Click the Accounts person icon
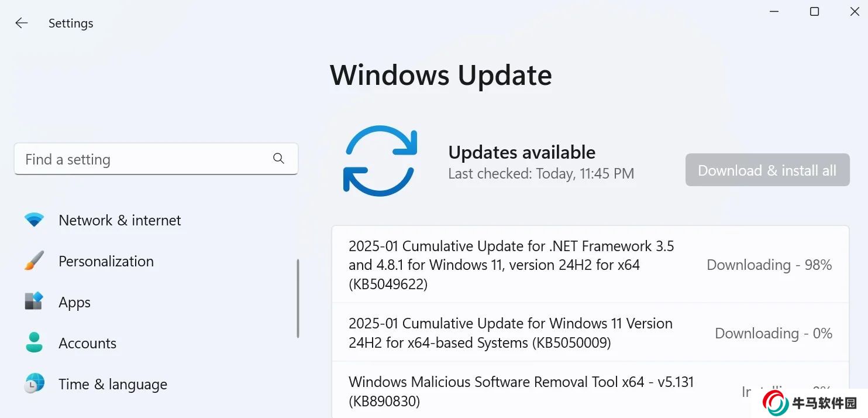 tap(34, 343)
